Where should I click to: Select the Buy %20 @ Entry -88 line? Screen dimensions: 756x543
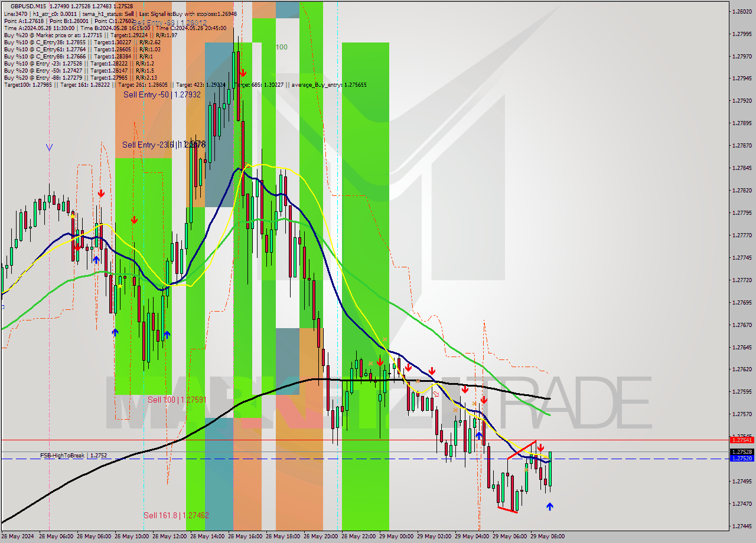pos(80,77)
